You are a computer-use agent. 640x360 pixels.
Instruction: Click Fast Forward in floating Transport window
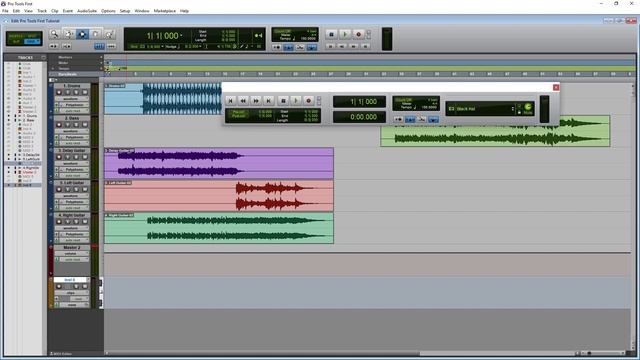pos(256,100)
